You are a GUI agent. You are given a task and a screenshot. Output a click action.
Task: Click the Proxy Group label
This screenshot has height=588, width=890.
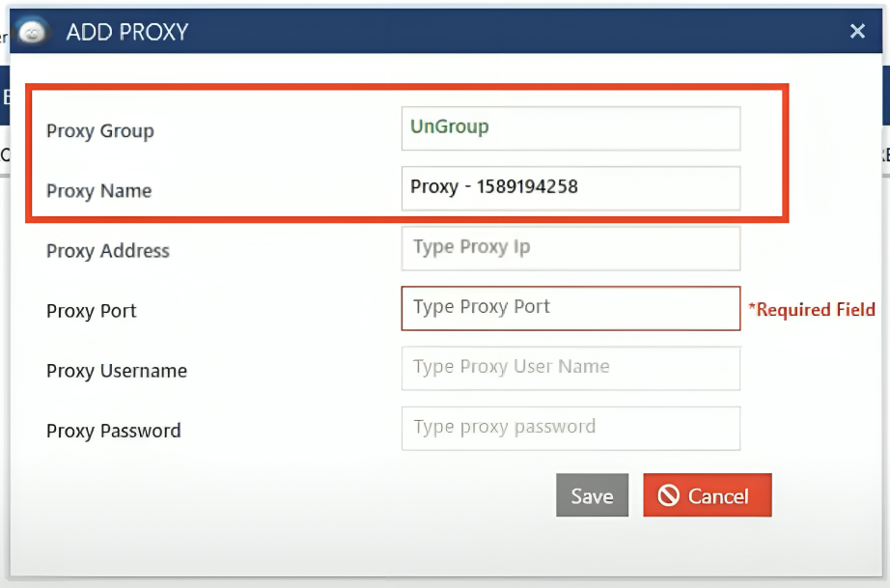pos(100,131)
